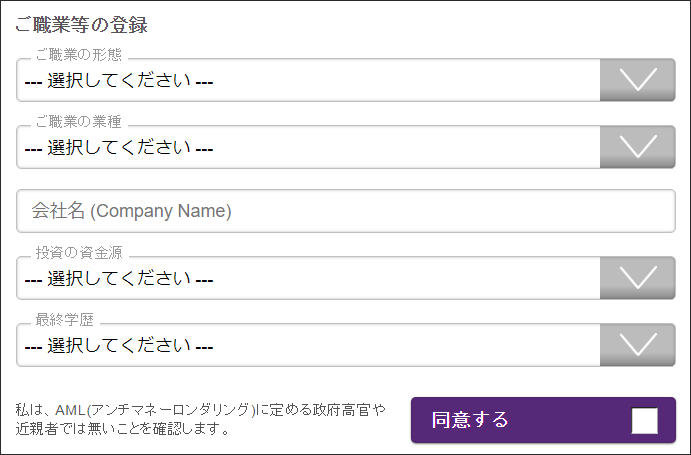Click the 近親者では無いことを確認します text
The image size is (691, 455).
pos(123,428)
